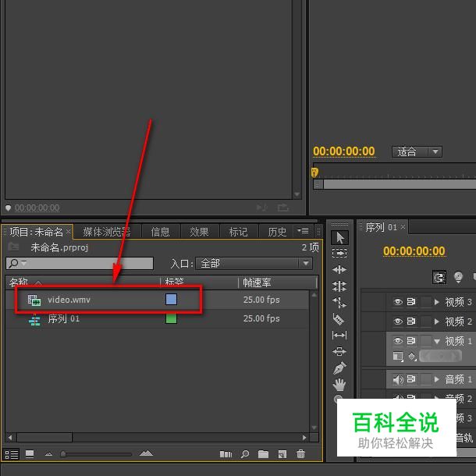Select the Razor tool

coord(339,318)
